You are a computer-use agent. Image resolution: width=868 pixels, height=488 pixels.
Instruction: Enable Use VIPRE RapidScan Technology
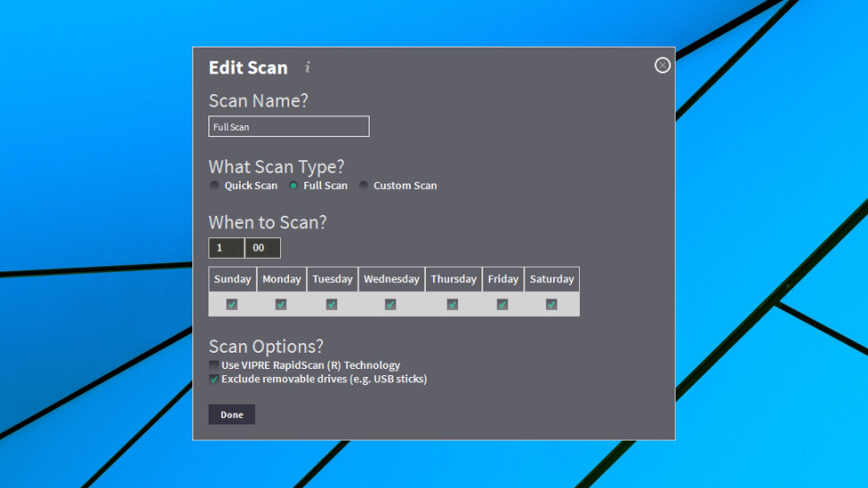[x=214, y=365]
